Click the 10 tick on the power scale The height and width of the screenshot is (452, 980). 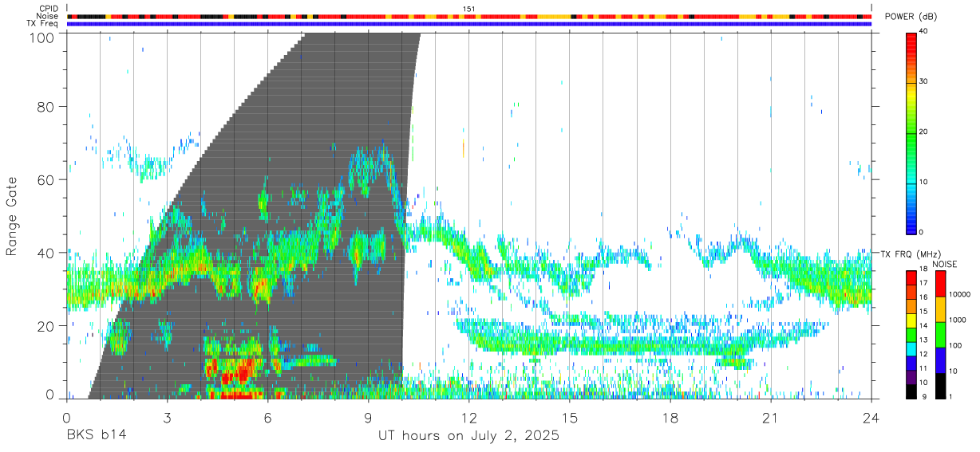coord(924,182)
